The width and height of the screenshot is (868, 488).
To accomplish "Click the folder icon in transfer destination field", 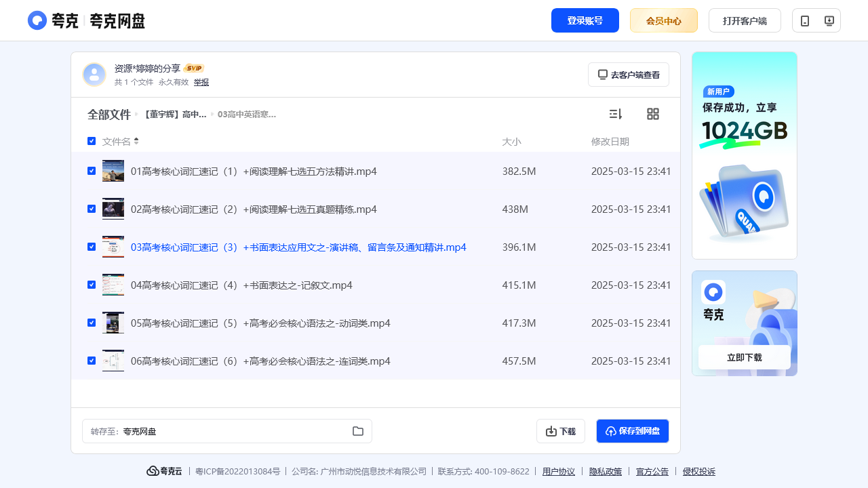I will [x=358, y=431].
